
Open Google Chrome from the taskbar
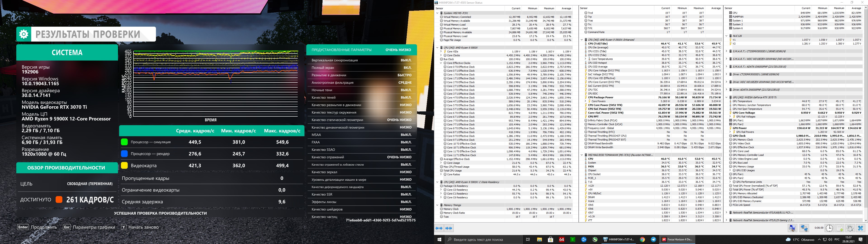(x=643, y=239)
